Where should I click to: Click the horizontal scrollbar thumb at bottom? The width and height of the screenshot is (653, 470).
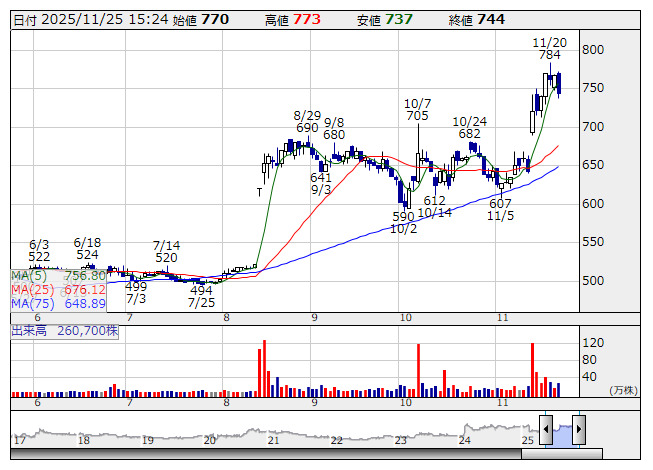pyautogui.click(x=561, y=454)
